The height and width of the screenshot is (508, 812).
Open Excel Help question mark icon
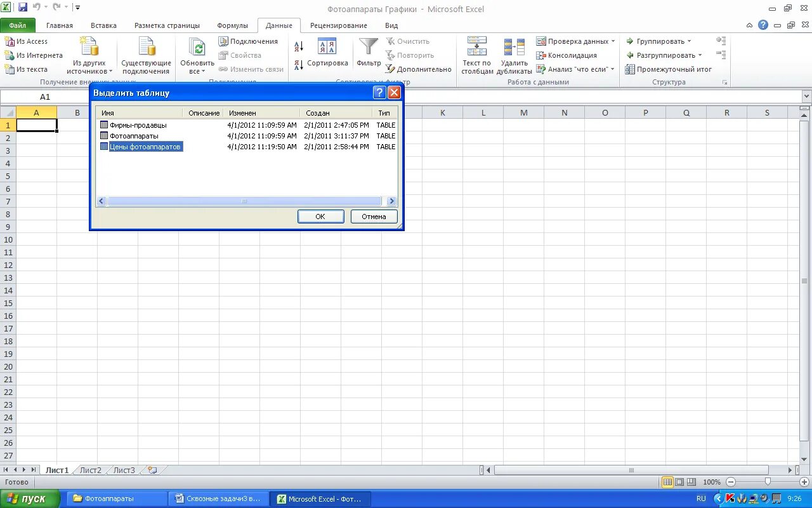click(x=763, y=25)
